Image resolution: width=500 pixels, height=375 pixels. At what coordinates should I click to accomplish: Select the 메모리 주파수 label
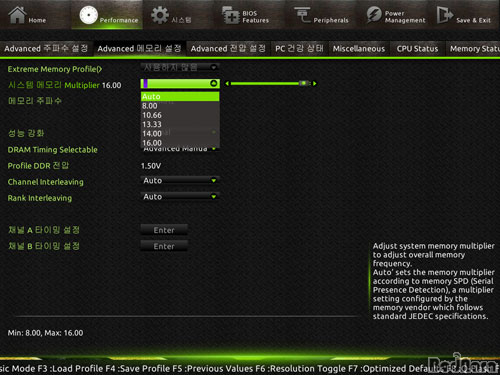tap(35, 101)
